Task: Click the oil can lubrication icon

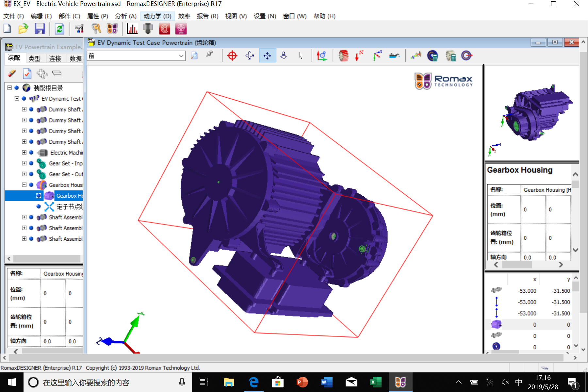Action: point(394,56)
